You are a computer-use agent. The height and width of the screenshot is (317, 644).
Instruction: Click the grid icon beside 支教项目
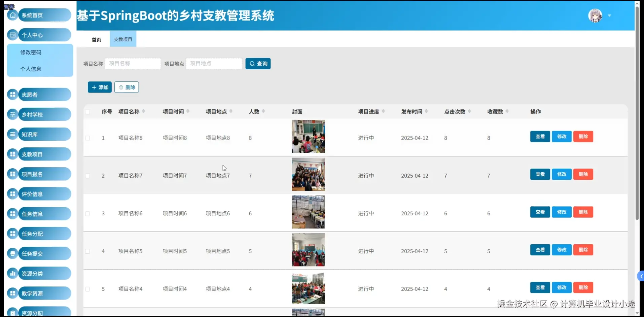point(12,154)
